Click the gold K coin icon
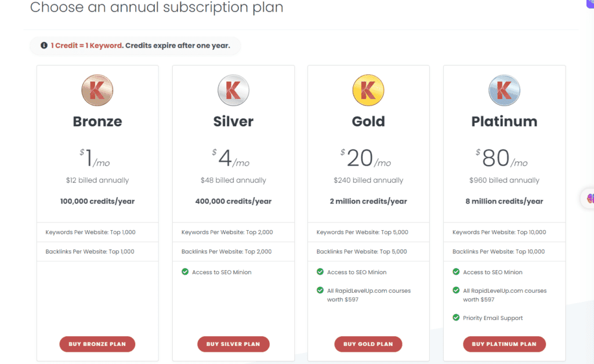The height and width of the screenshot is (364, 594). pos(368,90)
